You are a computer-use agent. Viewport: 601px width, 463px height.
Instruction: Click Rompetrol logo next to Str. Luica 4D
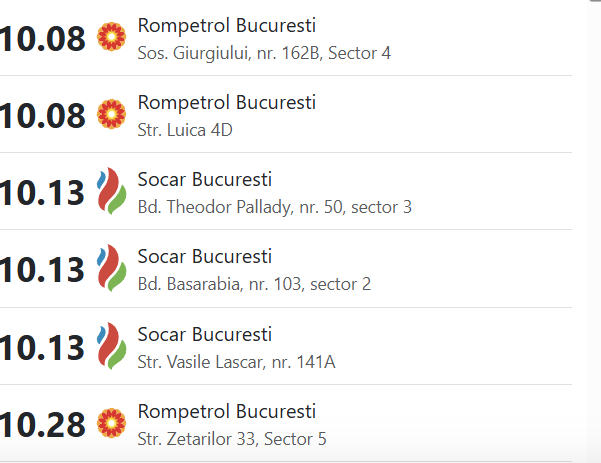pos(111,115)
